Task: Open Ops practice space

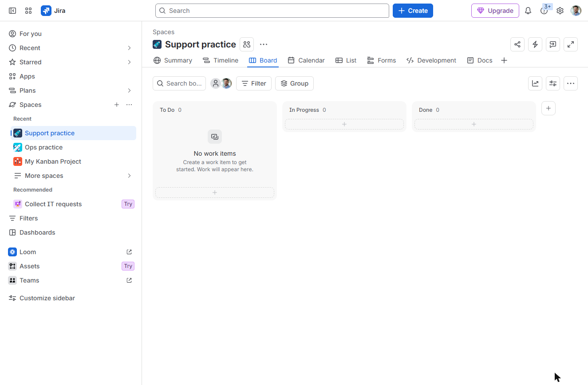Action: coord(73,147)
